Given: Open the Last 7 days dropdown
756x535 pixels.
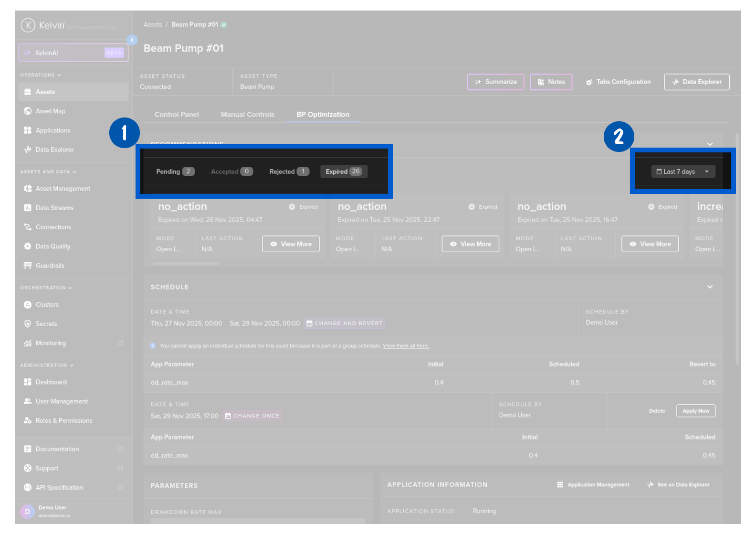Looking at the screenshot, I should pyautogui.click(x=682, y=171).
